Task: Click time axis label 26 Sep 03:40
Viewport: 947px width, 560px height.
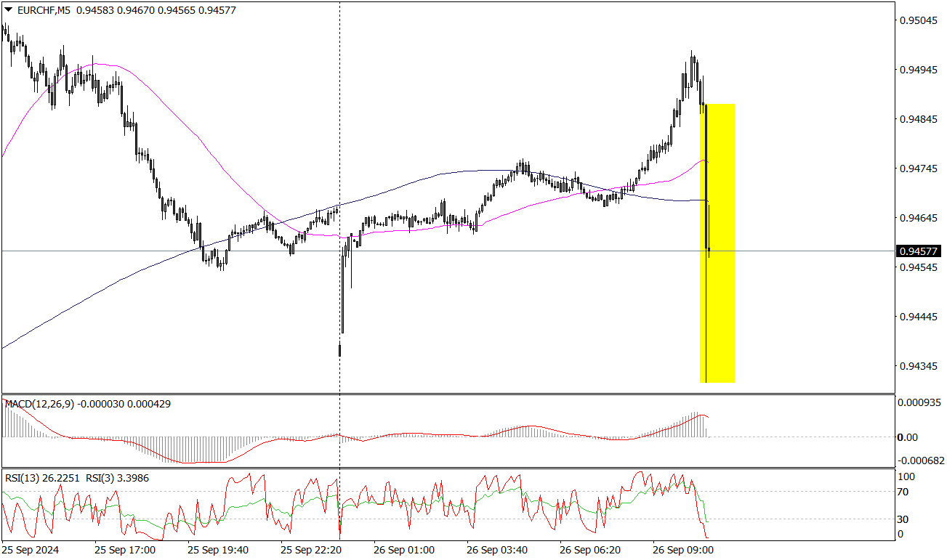Action: tap(496, 550)
